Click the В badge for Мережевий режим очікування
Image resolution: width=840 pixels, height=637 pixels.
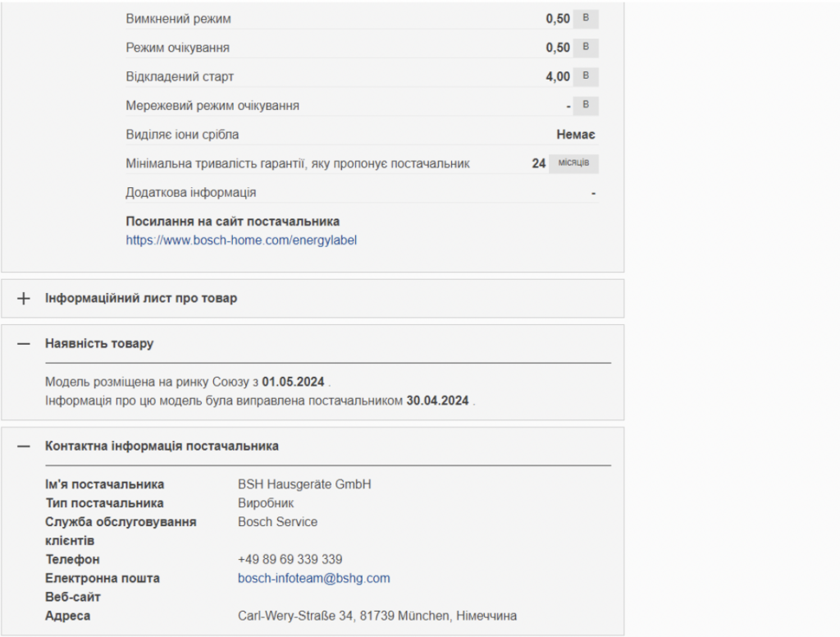click(x=586, y=106)
